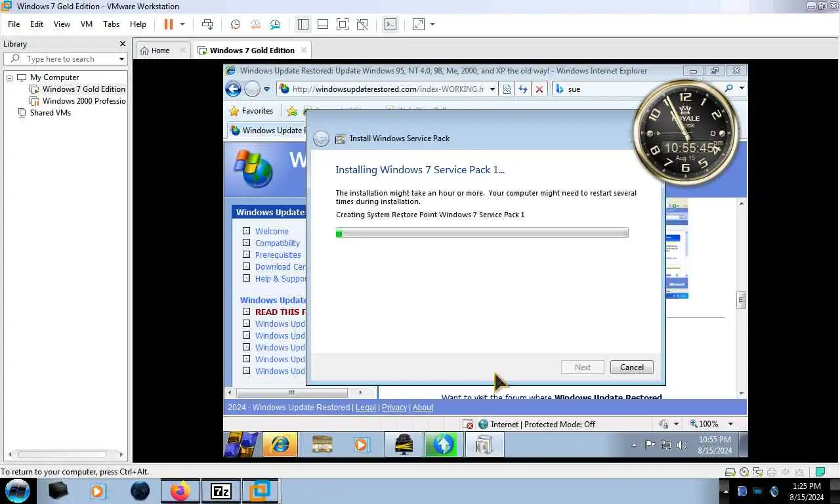
Task: Toggle the console view icon
Action: tap(390, 24)
